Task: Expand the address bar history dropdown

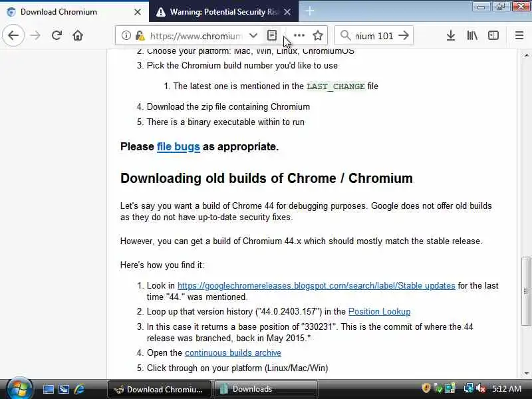Action: point(253,35)
